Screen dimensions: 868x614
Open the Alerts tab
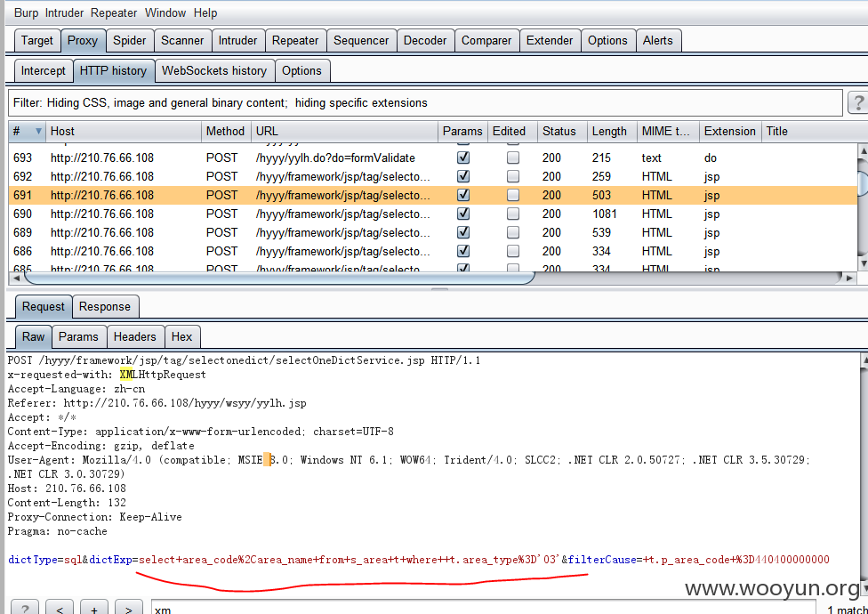[x=658, y=41]
